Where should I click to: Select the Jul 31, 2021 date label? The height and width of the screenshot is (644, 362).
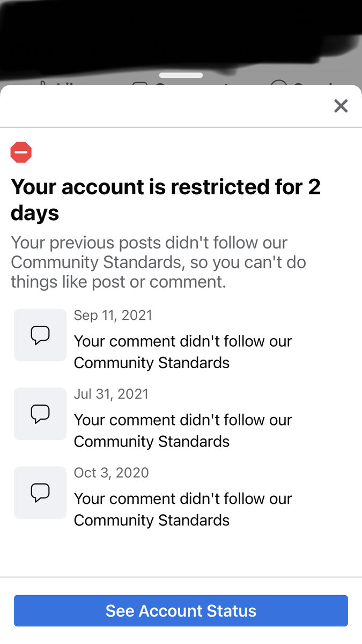(x=111, y=394)
